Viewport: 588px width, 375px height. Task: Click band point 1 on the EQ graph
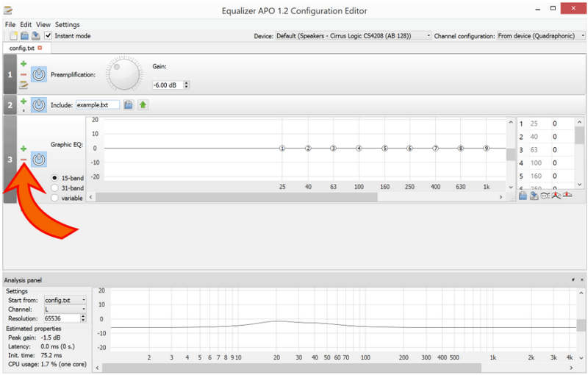[x=282, y=149]
